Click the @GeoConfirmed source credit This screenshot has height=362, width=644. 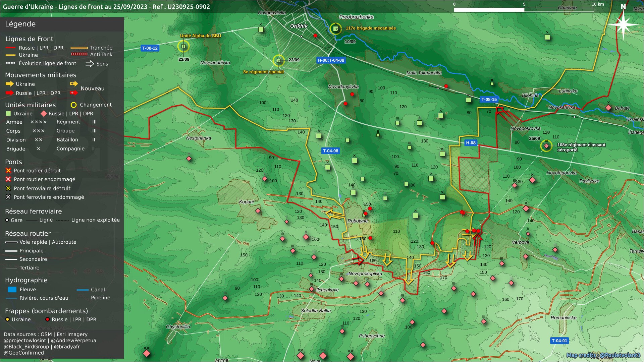point(24,353)
